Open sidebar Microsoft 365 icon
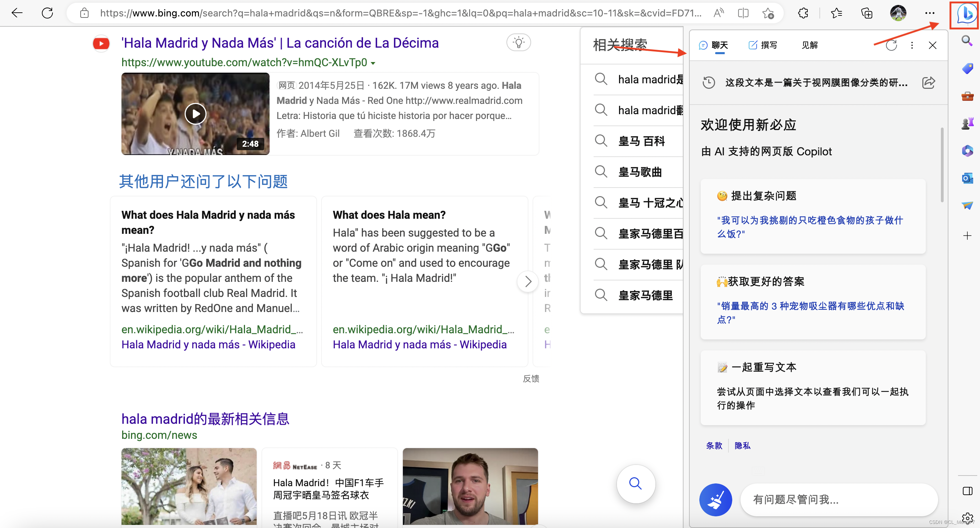Screen dimensions: 980x528 click(967, 151)
